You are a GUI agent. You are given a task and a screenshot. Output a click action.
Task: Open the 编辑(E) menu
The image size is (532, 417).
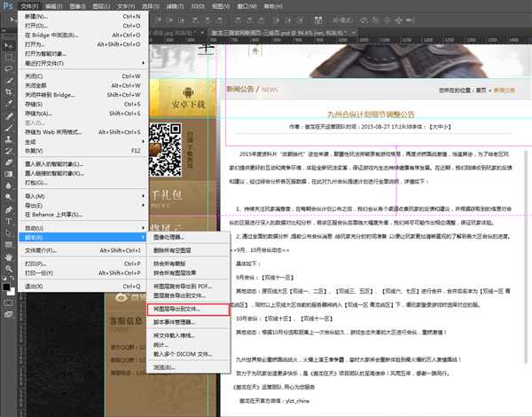point(53,6)
